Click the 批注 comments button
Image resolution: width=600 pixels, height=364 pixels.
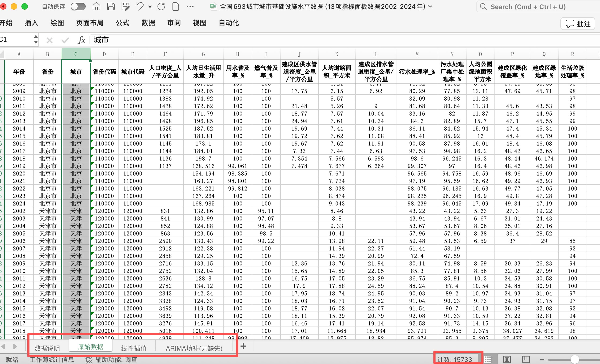pyautogui.click(x=578, y=24)
